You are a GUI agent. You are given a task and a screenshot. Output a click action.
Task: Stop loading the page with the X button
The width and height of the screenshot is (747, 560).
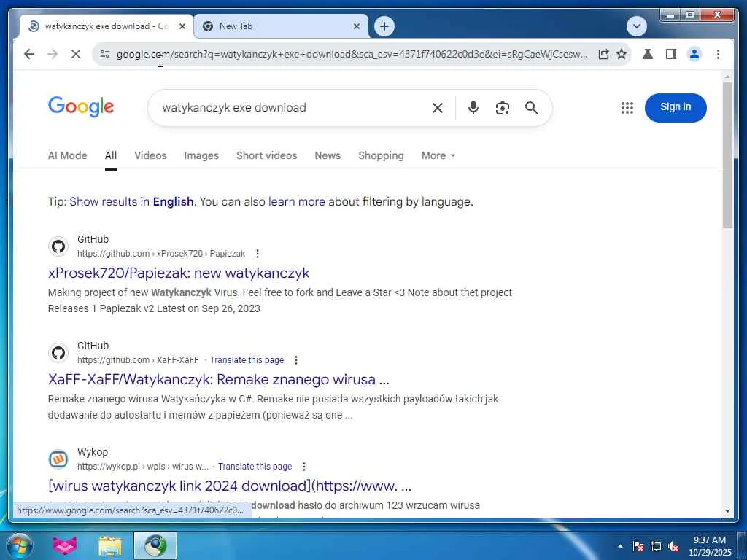coord(76,54)
